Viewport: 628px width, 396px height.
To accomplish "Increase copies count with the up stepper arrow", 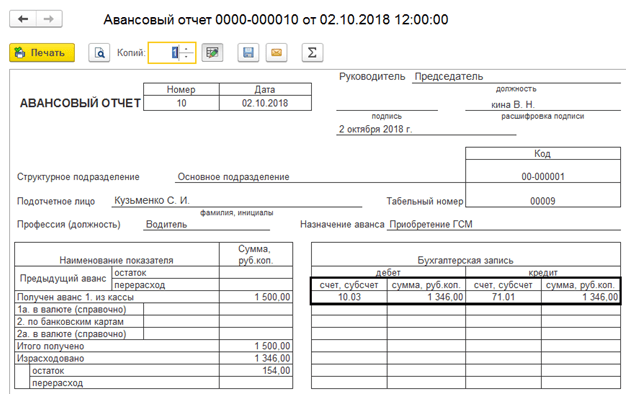I will [186, 48].
